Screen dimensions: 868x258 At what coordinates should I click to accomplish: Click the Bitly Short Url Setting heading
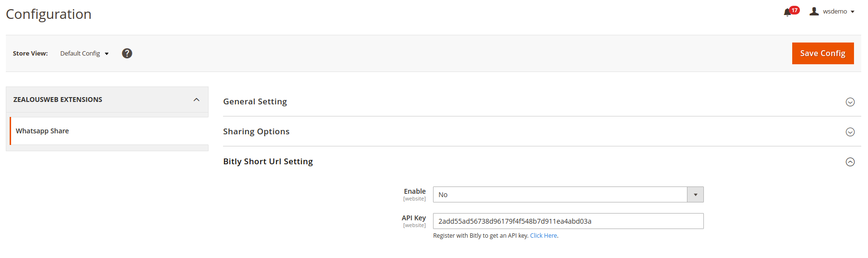point(268,161)
